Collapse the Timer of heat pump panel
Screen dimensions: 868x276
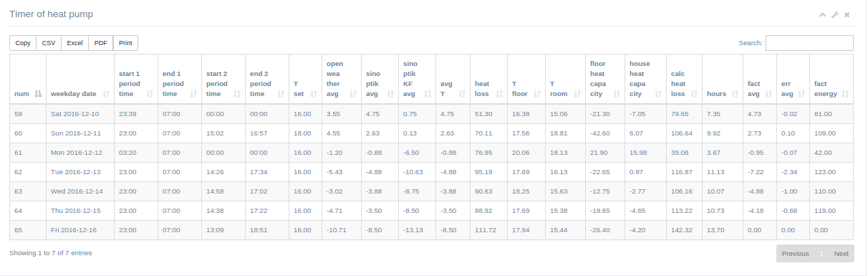(823, 14)
